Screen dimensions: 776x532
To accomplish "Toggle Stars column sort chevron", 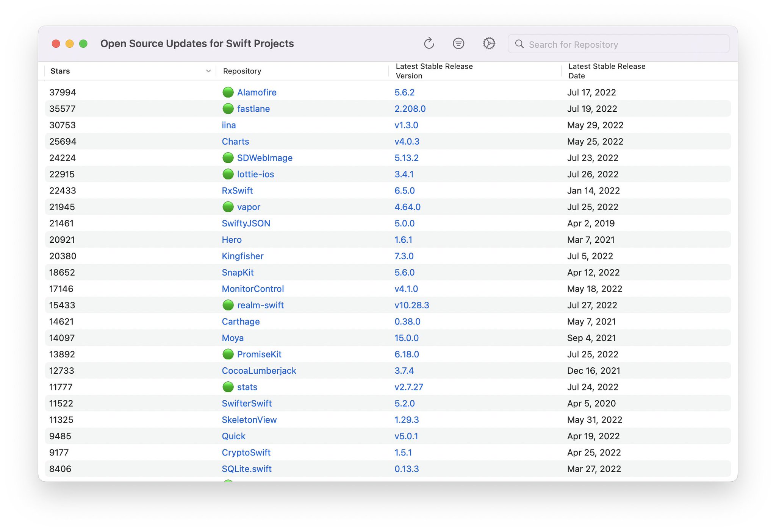I will tap(208, 71).
